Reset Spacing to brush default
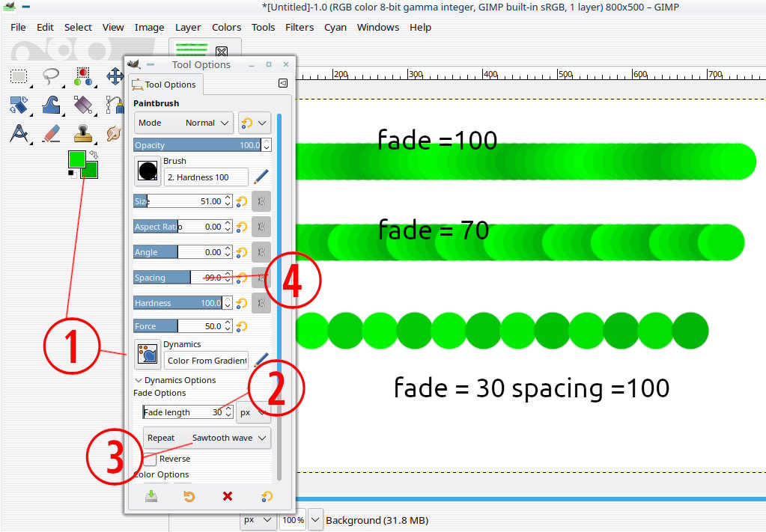 [x=241, y=278]
